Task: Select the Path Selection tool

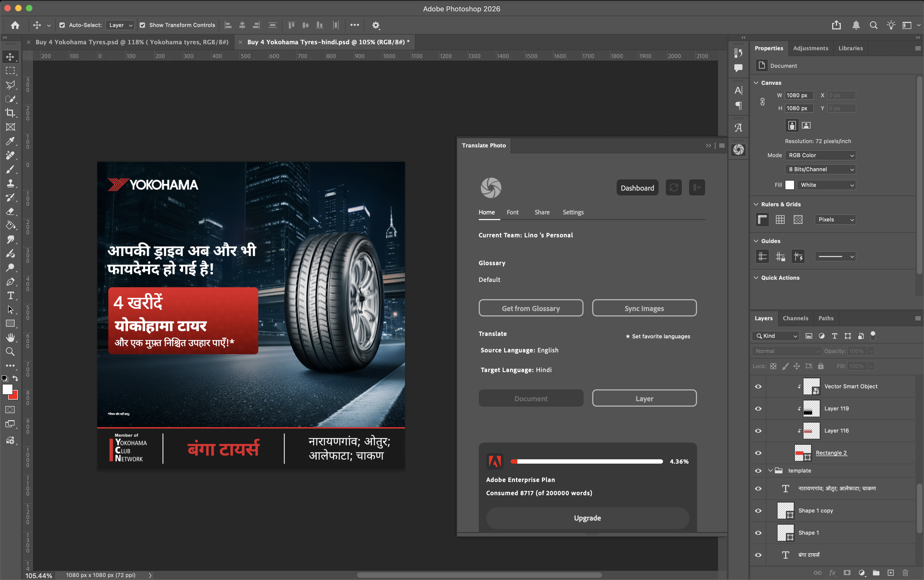Action: (x=10, y=309)
